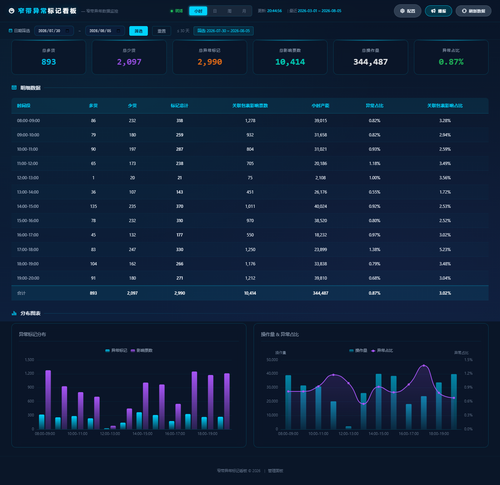Click the cell 40,024 in the 14:00-15:00 row
500x485 pixels.
click(320, 207)
